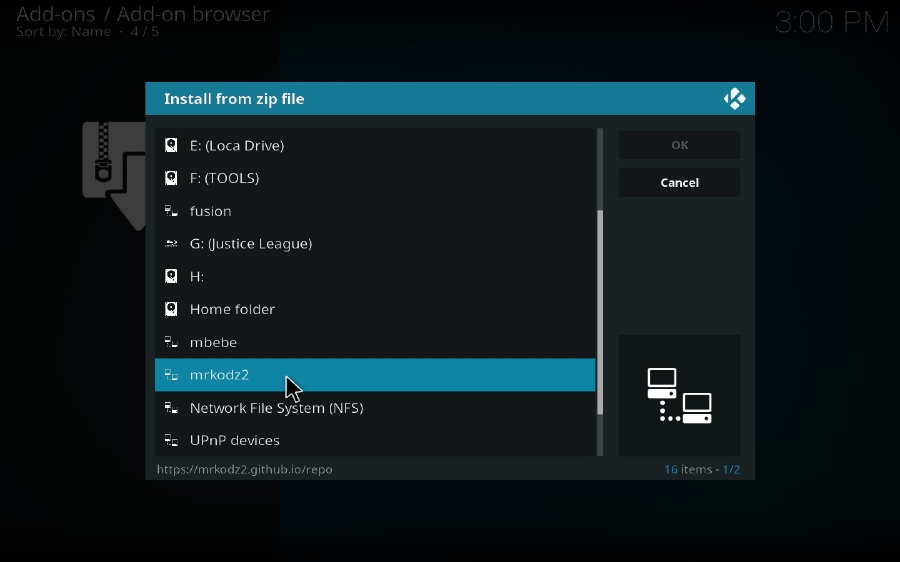The height and width of the screenshot is (562, 900).
Task: Click the Home folder drive icon
Action: click(x=171, y=309)
